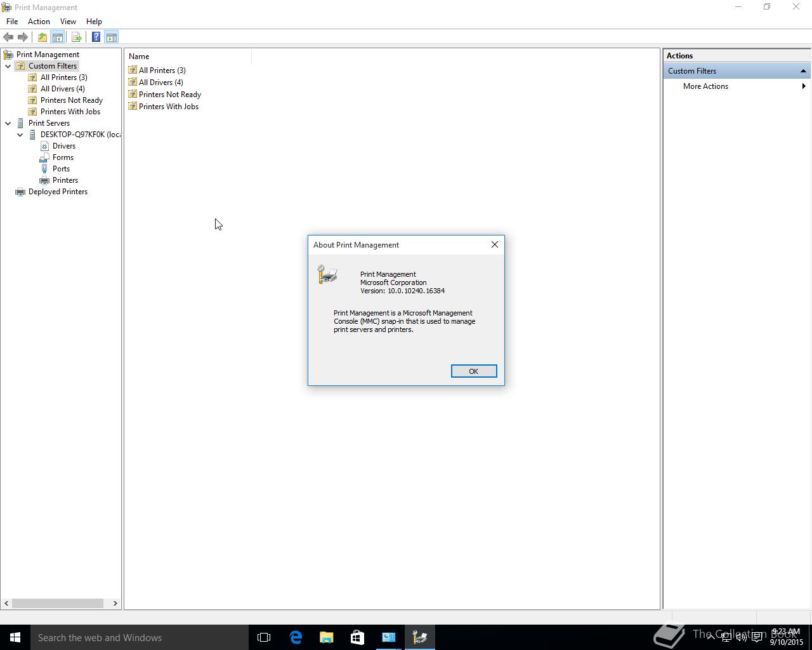Open the Help menu
Screen dimensions: 812x650
94,22
